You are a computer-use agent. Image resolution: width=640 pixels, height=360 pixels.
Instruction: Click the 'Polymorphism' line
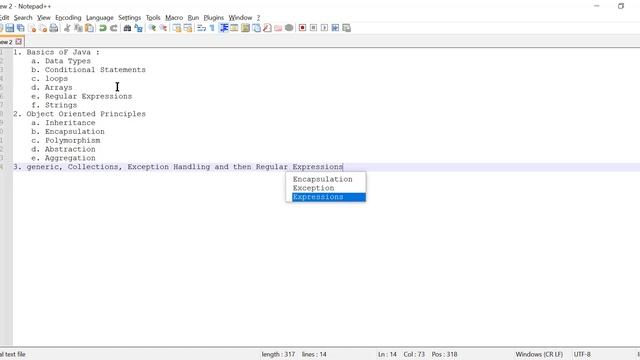(x=66, y=140)
